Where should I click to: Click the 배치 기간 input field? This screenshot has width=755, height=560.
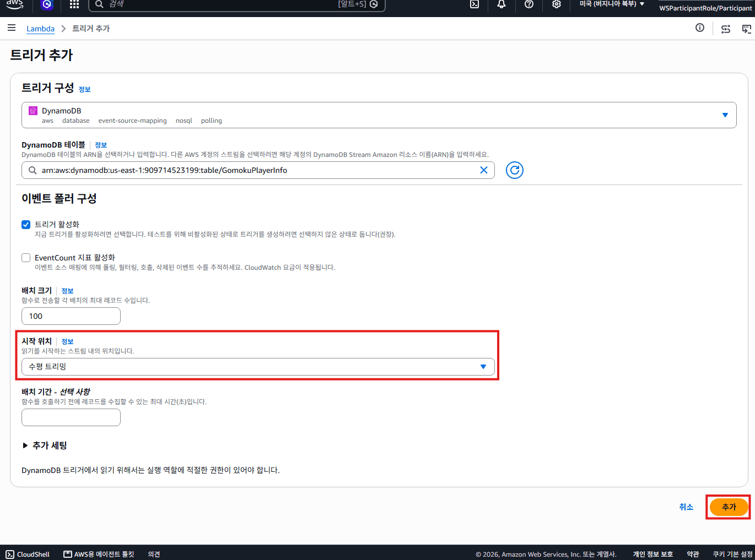[71, 417]
